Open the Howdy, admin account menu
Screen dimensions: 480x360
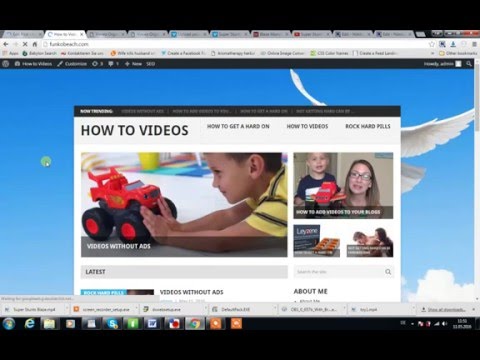442,64
